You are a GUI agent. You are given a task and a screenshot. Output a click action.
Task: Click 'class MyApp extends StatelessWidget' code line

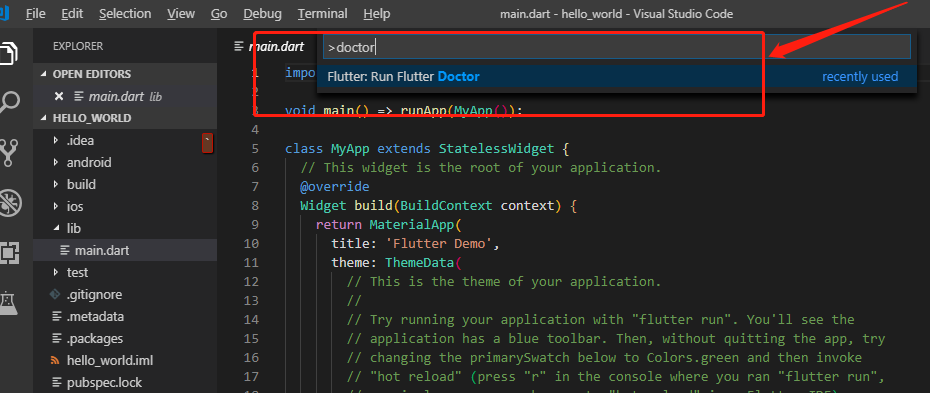[427, 148]
